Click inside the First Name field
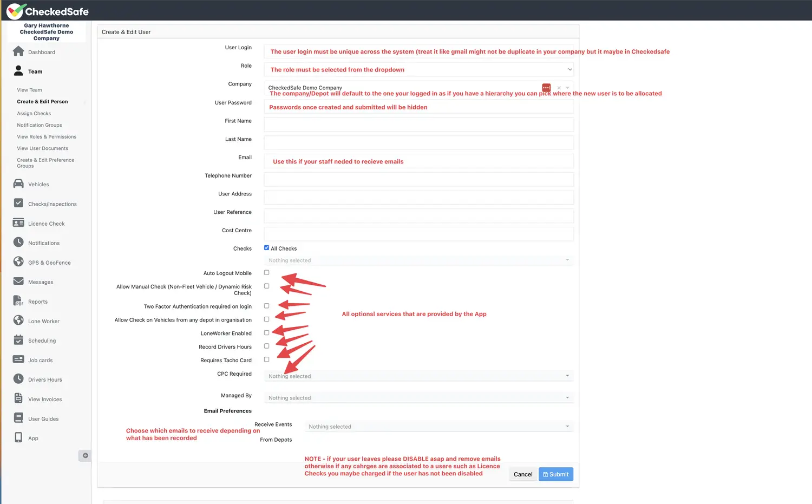 coord(417,125)
